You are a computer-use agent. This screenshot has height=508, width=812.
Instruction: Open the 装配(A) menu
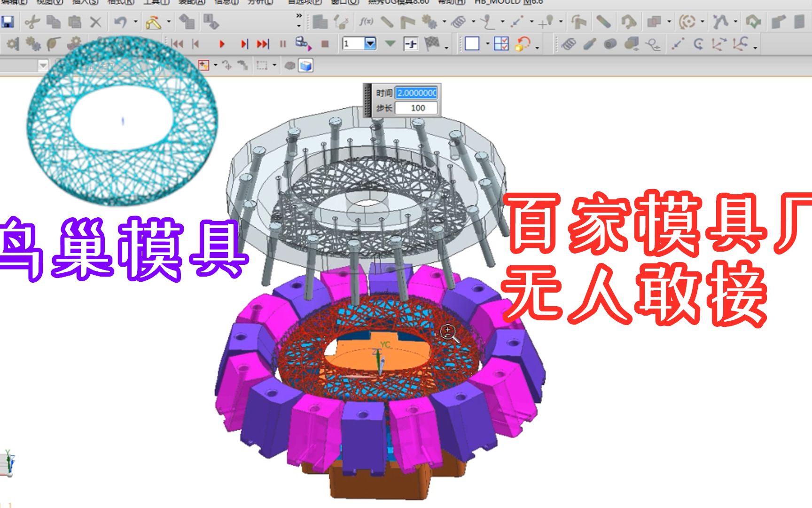point(191,3)
